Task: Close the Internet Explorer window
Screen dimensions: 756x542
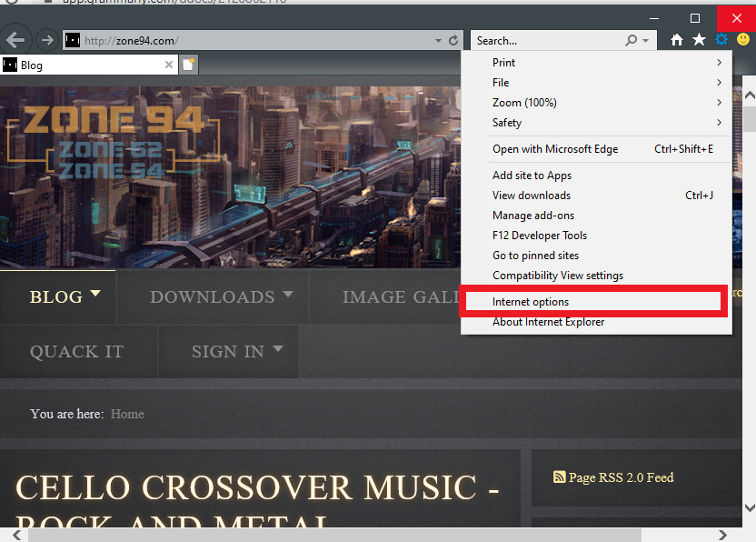Action: click(736, 18)
